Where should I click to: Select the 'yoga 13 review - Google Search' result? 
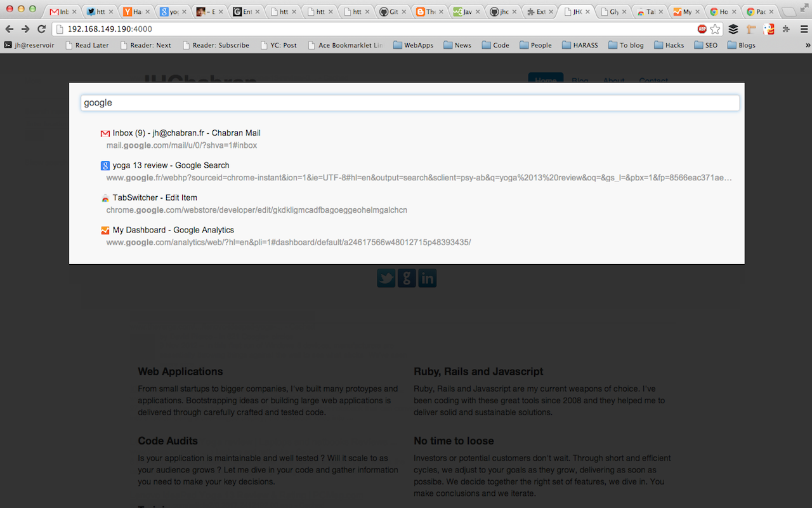point(171,166)
